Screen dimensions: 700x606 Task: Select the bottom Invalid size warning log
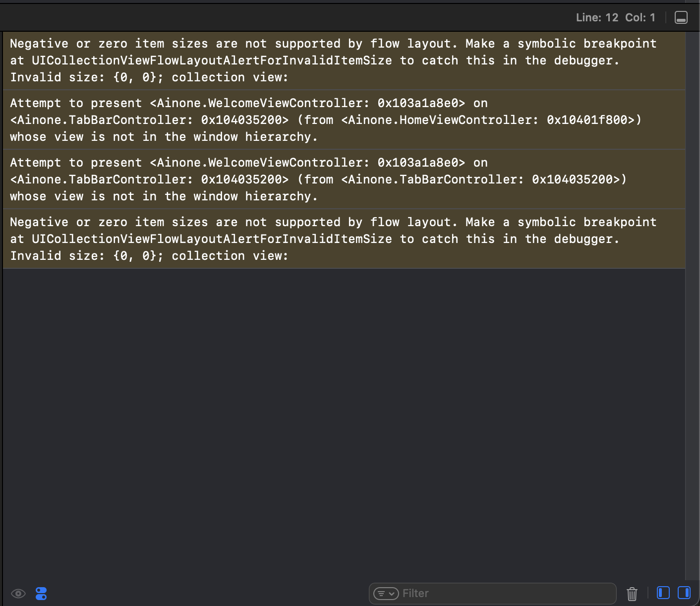pos(342,239)
